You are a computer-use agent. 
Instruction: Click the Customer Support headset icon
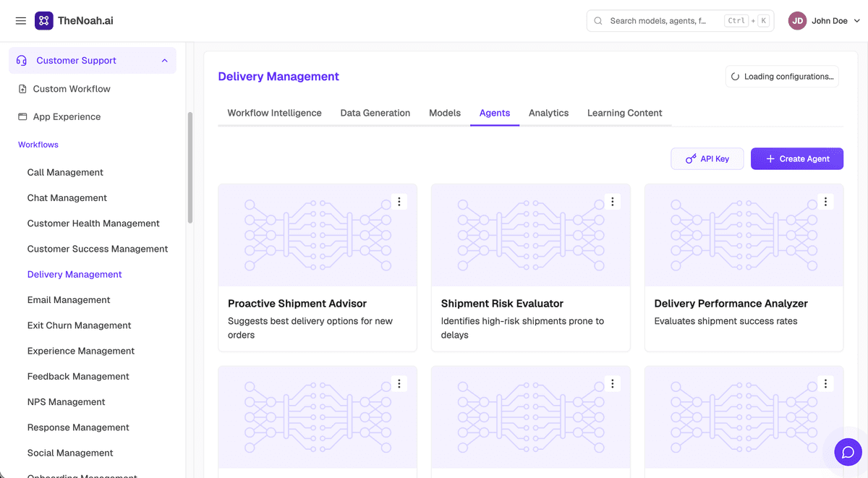(x=22, y=61)
